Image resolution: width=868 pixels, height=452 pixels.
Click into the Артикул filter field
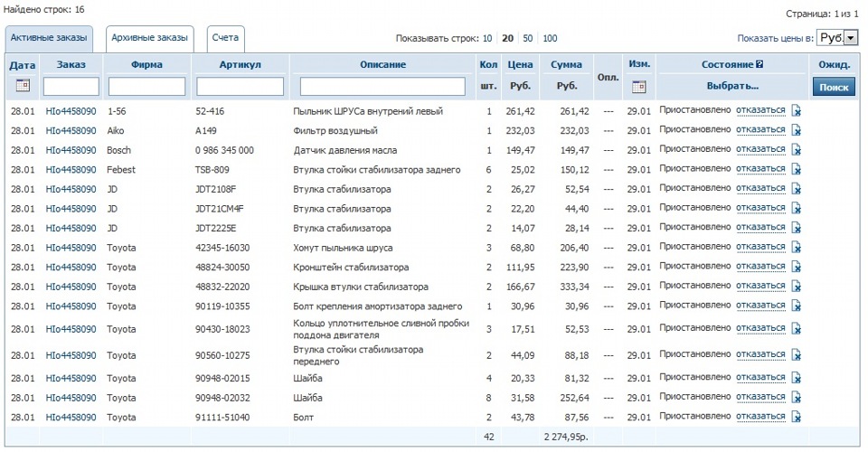point(240,86)
